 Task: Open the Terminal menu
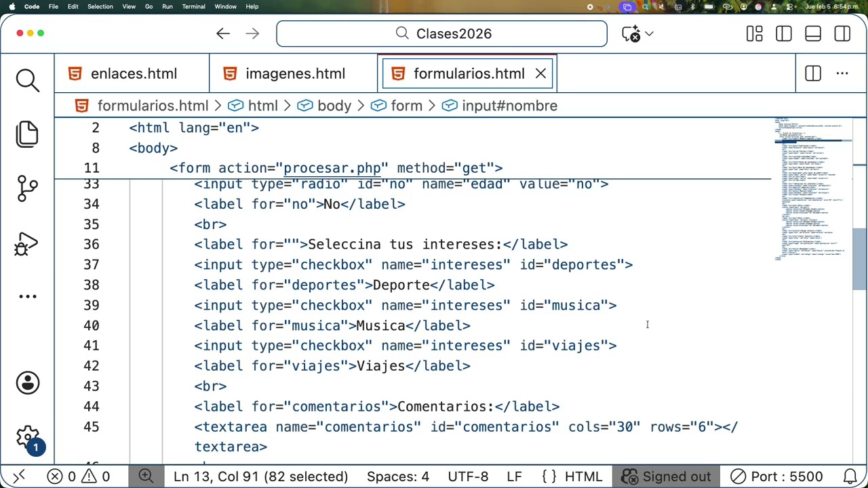[x=194, y=7]
